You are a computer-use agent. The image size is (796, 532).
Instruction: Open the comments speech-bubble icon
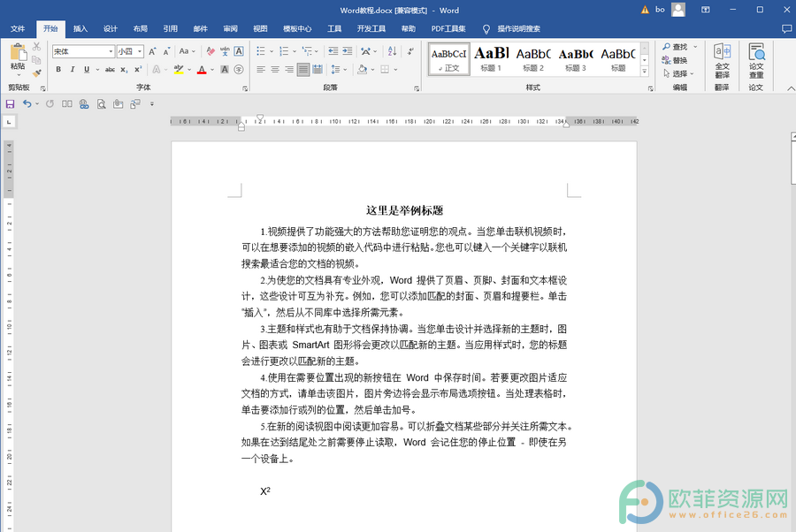tap(786, 29)
